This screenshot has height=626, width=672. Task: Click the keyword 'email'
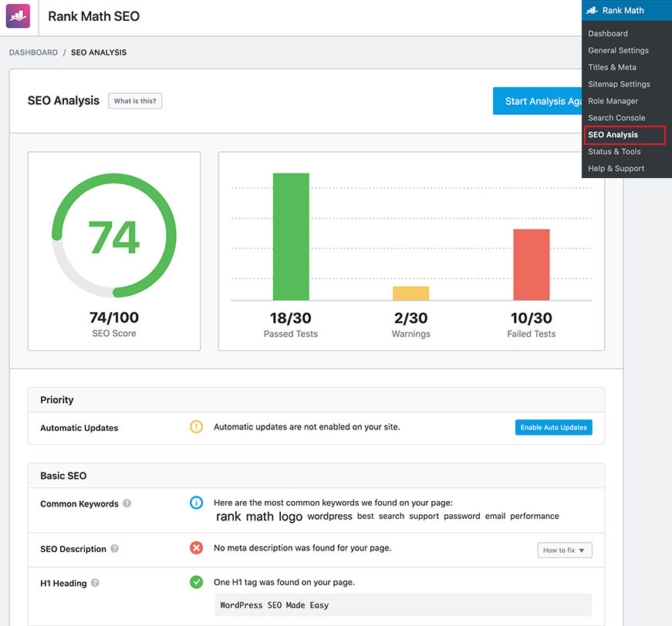click(495, 516)
